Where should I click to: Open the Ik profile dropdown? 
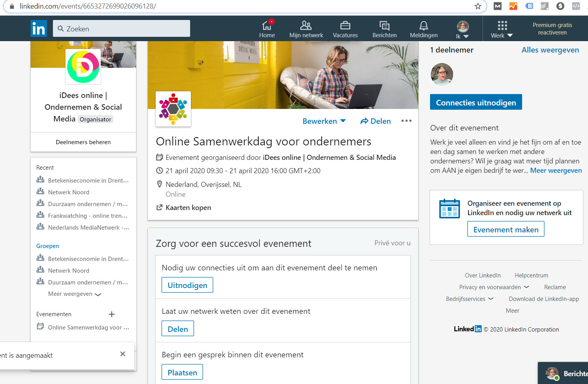[x=463, y=30]
